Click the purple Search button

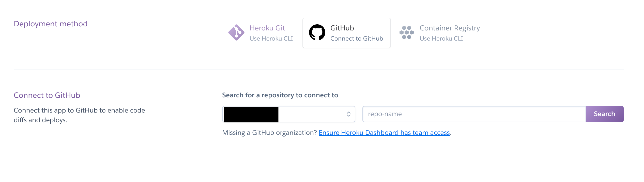[x=605, y=114]
